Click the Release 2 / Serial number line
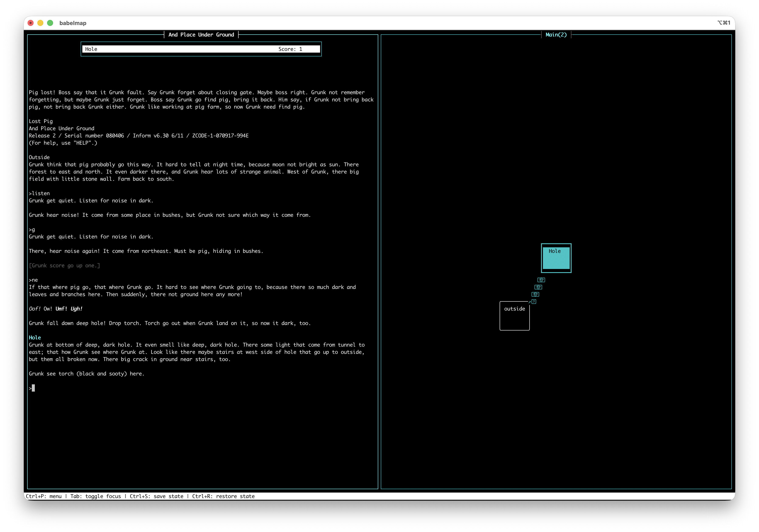The width and height of the screenshot is (759, 532). [139, 136]
